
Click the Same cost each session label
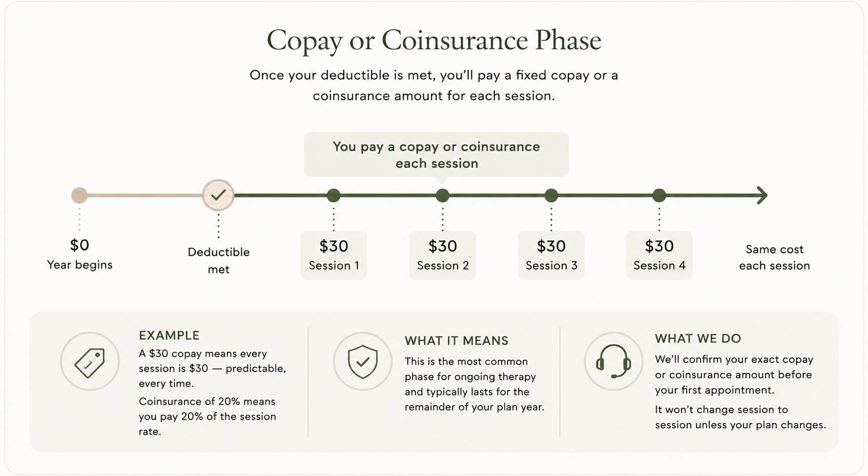(x=774, y=257)
